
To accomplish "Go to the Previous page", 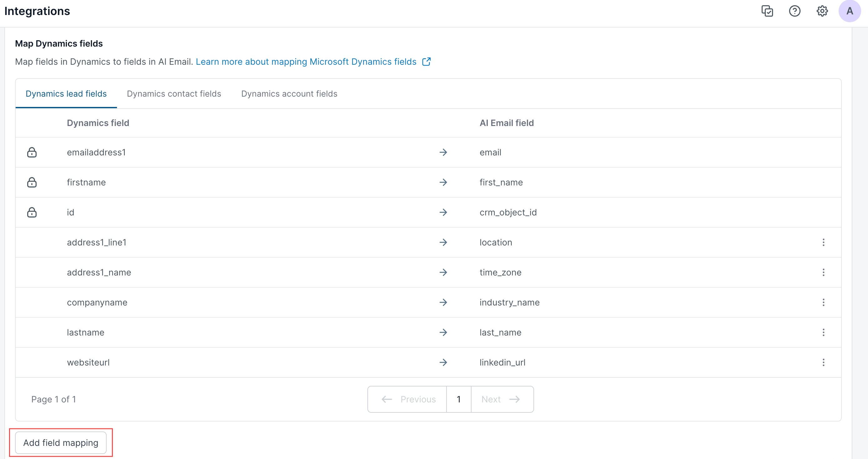I will pos(407,399).
